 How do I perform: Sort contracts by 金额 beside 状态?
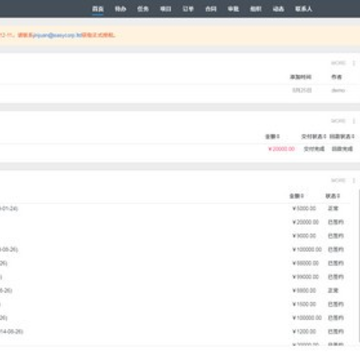click(x=296, y=196)
